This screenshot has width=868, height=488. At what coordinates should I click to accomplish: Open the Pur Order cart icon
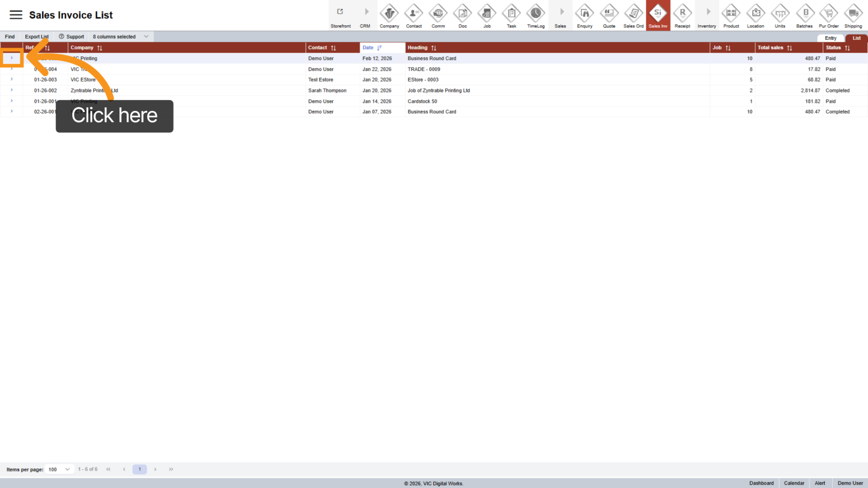829,13
